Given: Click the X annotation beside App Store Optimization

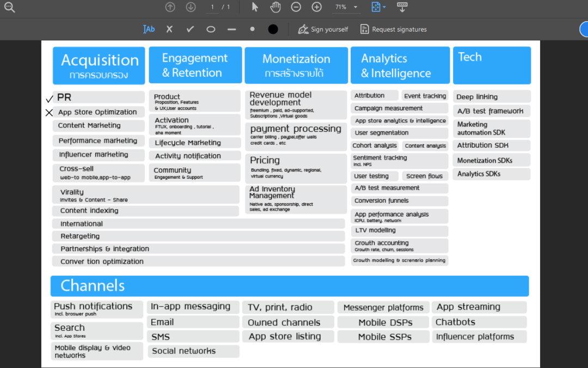Looking at the screenshot, I should tap(49, 112).
